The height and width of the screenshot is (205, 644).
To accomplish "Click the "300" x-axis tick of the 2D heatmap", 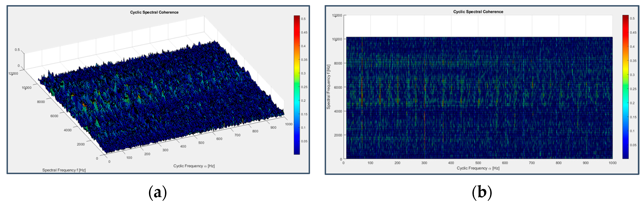I will [424, 163].
